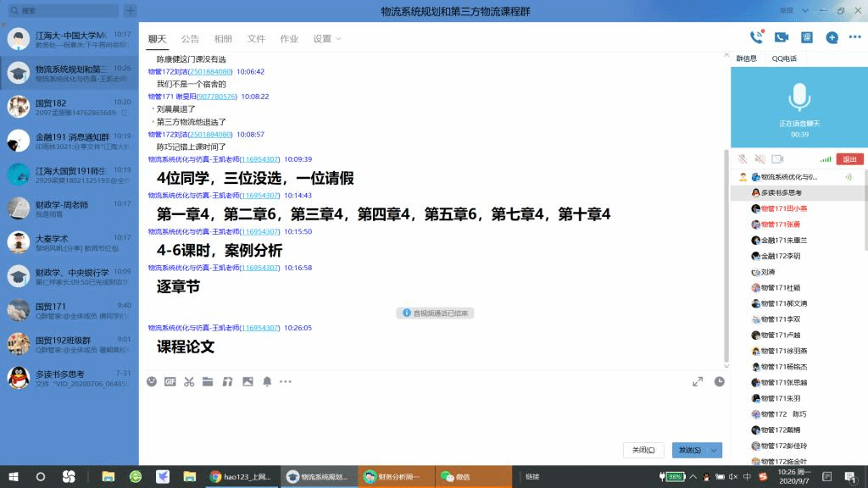The image size is (868, 488).
Task: Open the emoji picker in chat toolbar
Action: pos(152,382)
